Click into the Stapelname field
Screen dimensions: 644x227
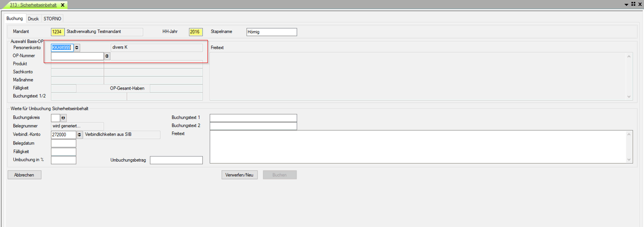(271, 32)
